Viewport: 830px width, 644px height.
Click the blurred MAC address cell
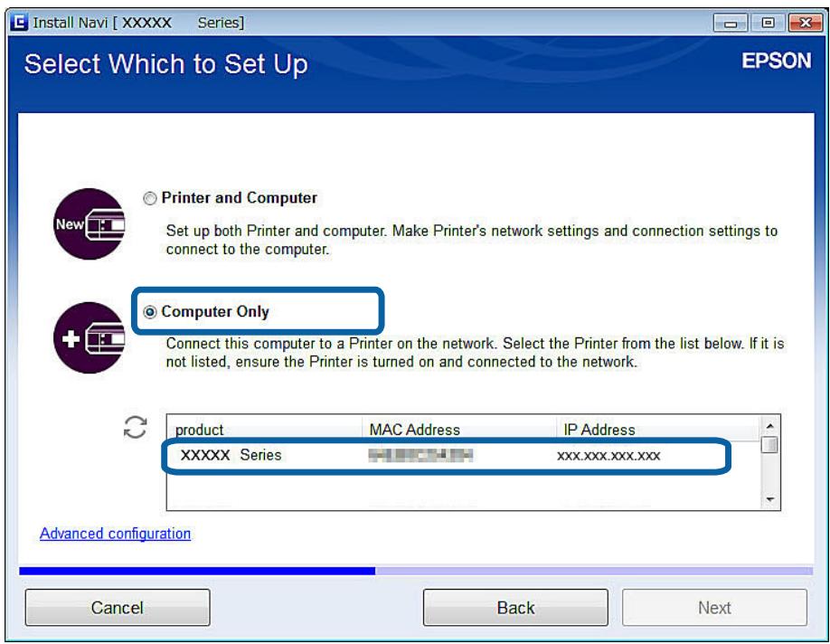pos(420,455)
